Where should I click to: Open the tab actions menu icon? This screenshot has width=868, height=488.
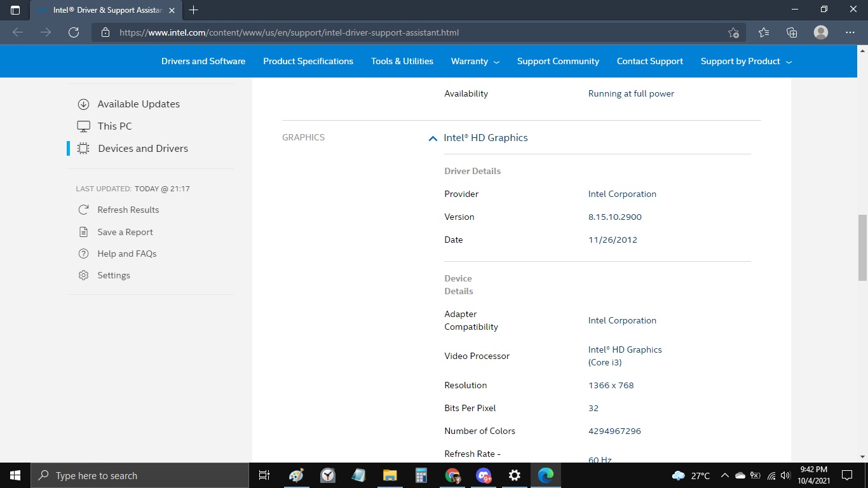click(15, 10)
